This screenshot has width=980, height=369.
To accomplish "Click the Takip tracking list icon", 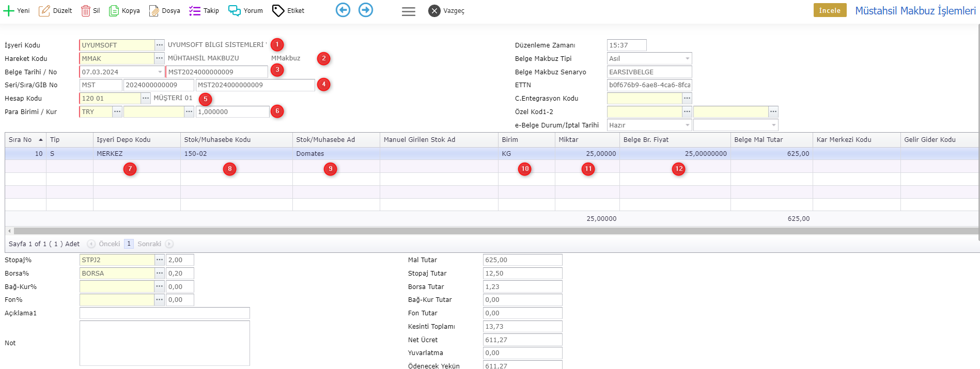I will [x=194, y=11].
